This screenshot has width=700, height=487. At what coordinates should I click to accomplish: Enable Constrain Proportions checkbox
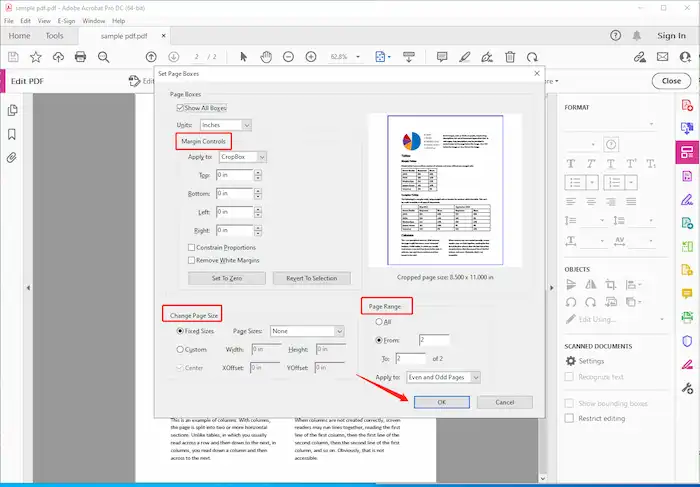192,247
